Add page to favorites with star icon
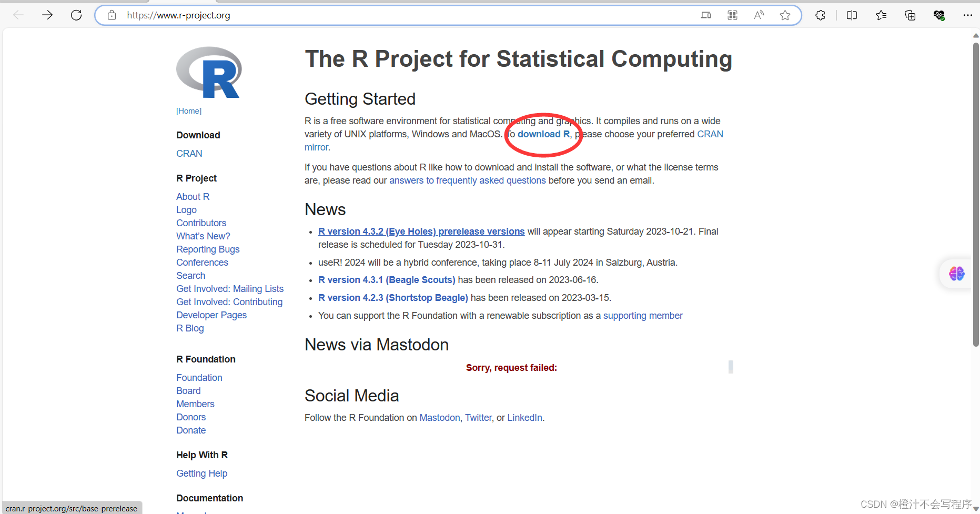Image resolution: width=980 pixels, height=514 pixels. click(x=785, y=15)
